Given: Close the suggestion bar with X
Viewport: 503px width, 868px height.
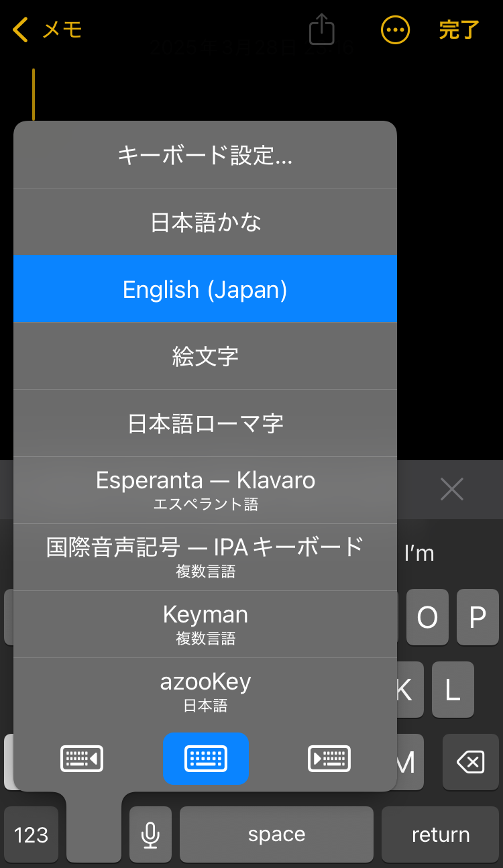Looking at the screenshot, I should click(451, 490).
